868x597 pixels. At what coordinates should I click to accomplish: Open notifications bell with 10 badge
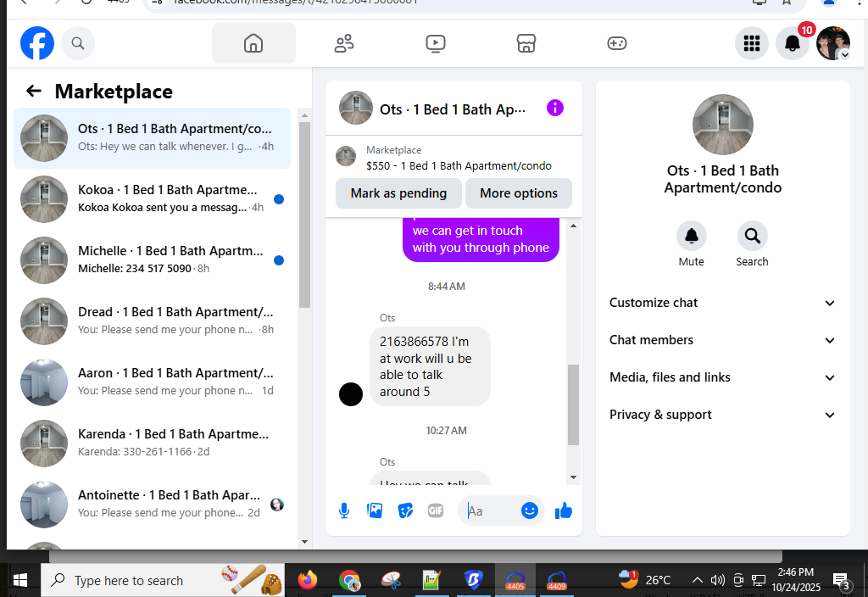[x=793, y=43]
